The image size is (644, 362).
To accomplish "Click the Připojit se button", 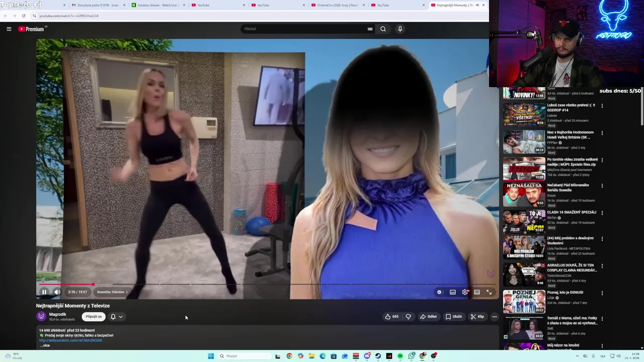I will click(x=94, y=317).
